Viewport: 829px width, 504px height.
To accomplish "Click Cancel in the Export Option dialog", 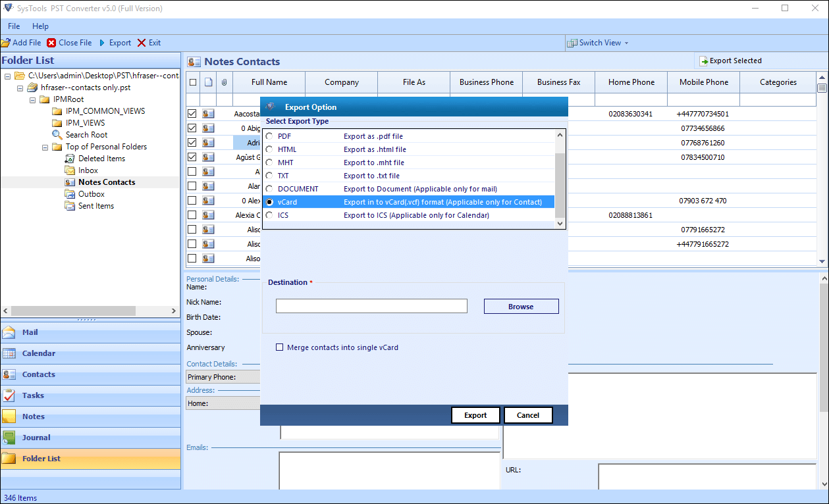I will [x=528, y=415].
